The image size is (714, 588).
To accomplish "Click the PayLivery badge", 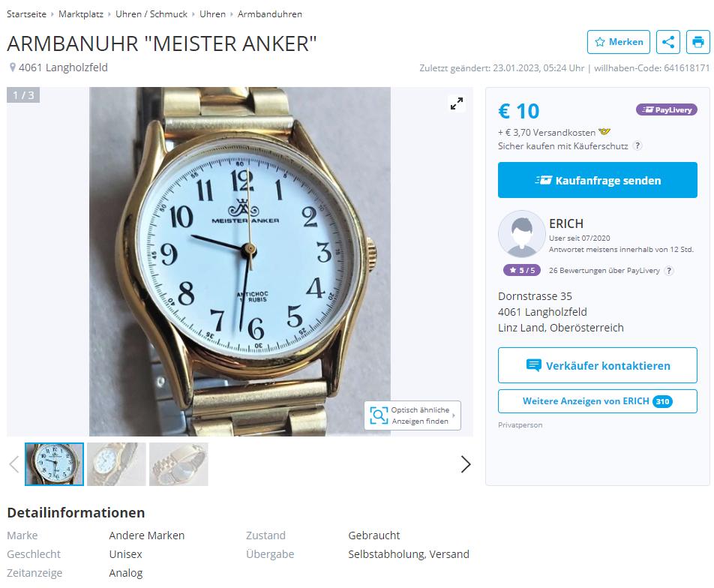I will coord(667,109).
